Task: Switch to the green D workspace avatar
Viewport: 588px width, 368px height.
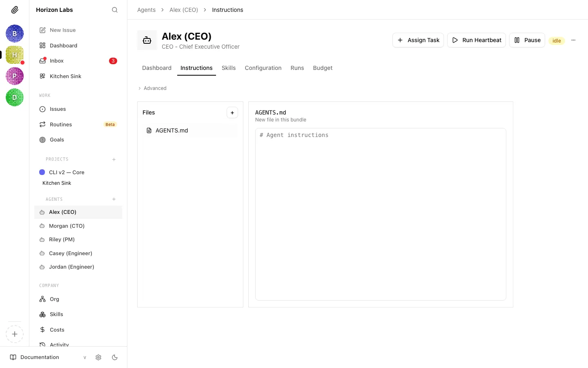Action: (15, 97)
